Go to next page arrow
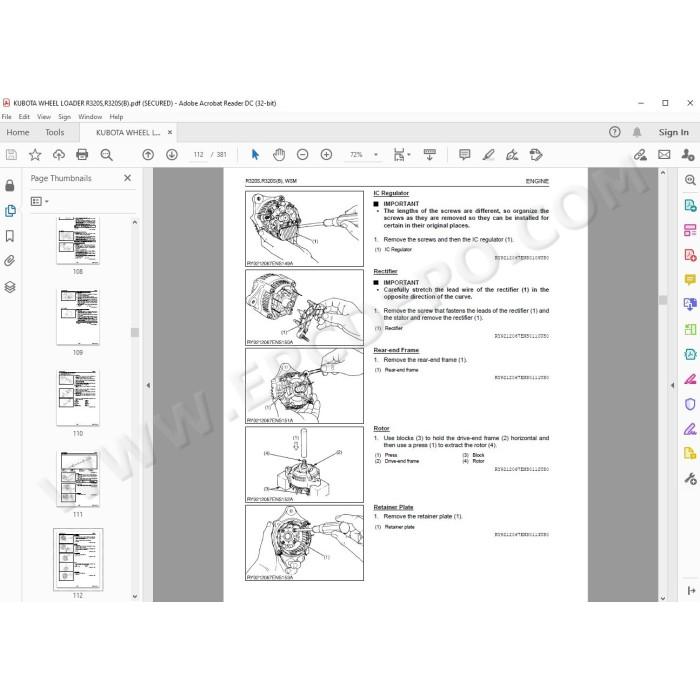Viewport: 700px width, 700px height. tap(172, 155)
